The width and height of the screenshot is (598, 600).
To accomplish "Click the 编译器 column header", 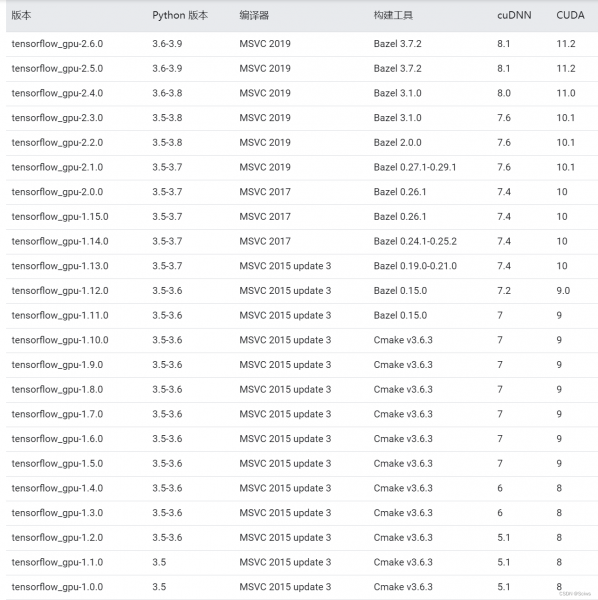I will point(254,15).
